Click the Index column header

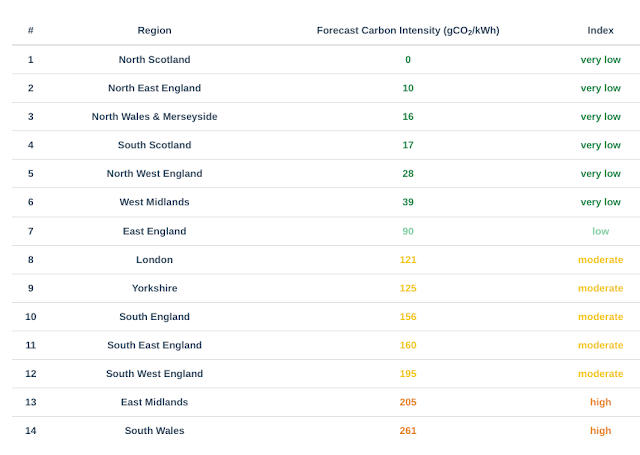pyautogui.click(x=600, y=31)
